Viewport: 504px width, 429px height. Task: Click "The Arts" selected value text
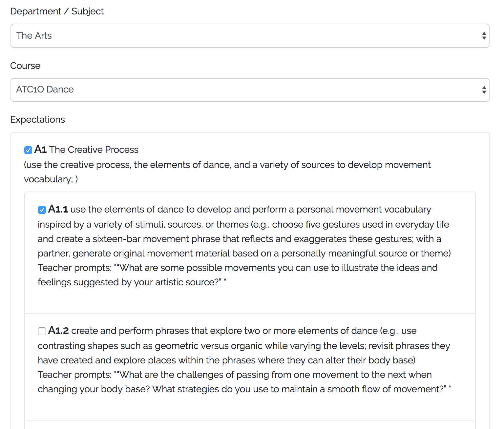coord(34,36)
